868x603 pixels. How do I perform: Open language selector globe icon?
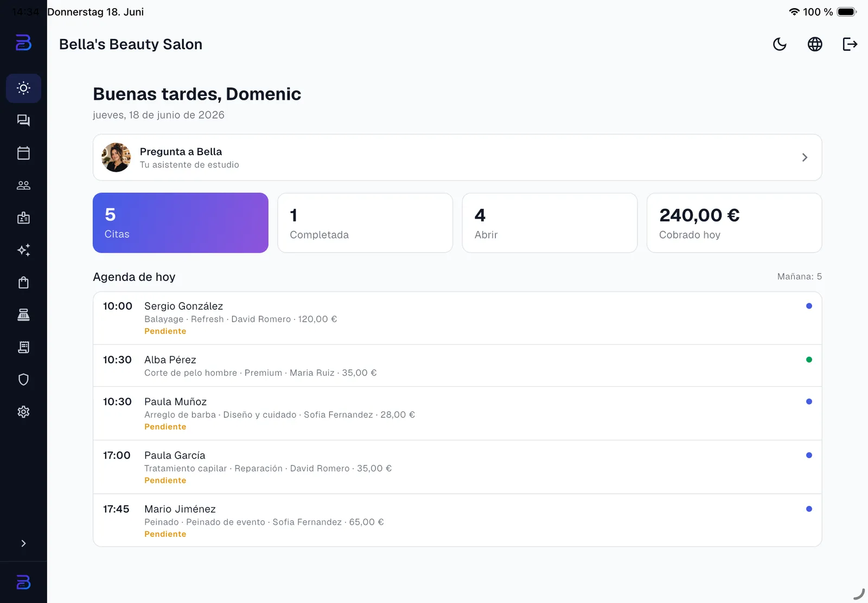coord(815,44)
